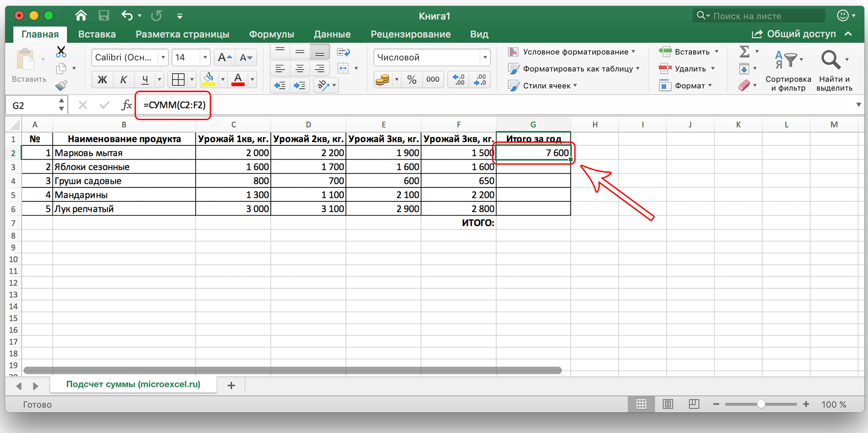Screen dimensions: 868x433
Task: Toggle bold formatting (Ж)
Action: [x=102, y=79]
